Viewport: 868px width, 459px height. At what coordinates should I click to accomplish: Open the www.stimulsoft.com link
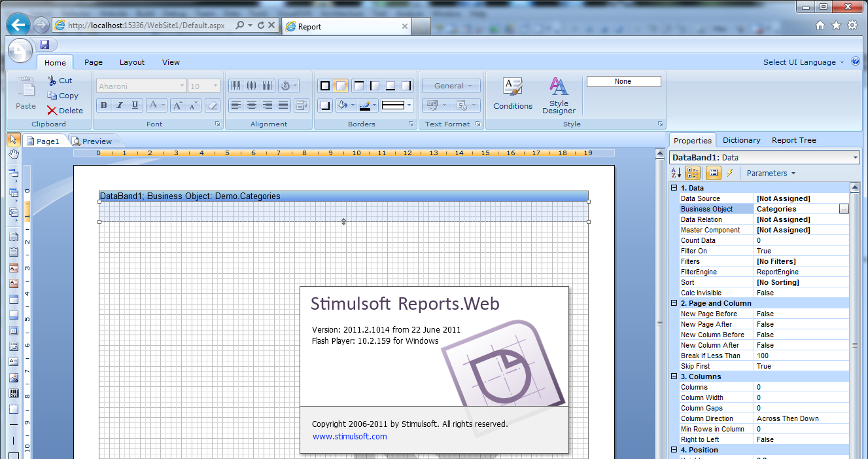pyautogui.click(x=349, y=437)
